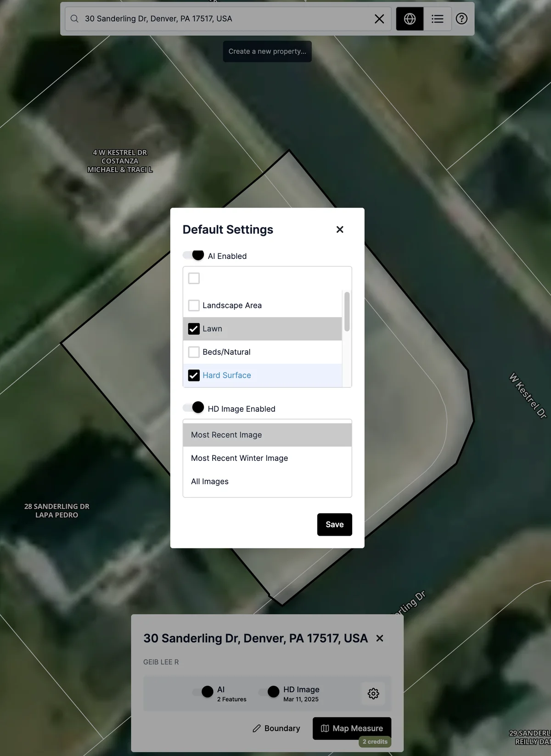
Task: Click the search magnifier icon
Action: point(74,19)
